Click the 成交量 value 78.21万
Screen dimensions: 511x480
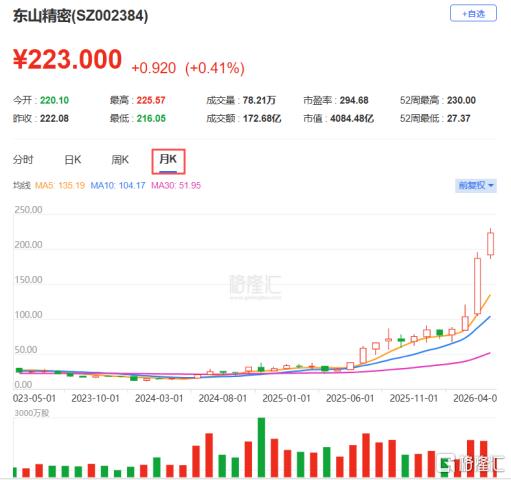tap(259, 100)
